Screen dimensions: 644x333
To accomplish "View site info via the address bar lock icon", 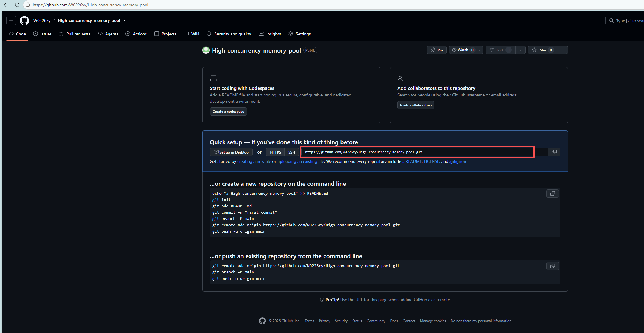I will (x=28, y=5).
